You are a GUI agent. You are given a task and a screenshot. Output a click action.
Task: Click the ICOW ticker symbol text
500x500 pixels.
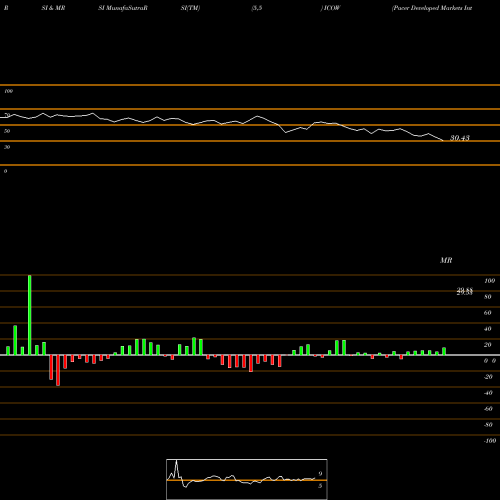[x=332, y=8]
